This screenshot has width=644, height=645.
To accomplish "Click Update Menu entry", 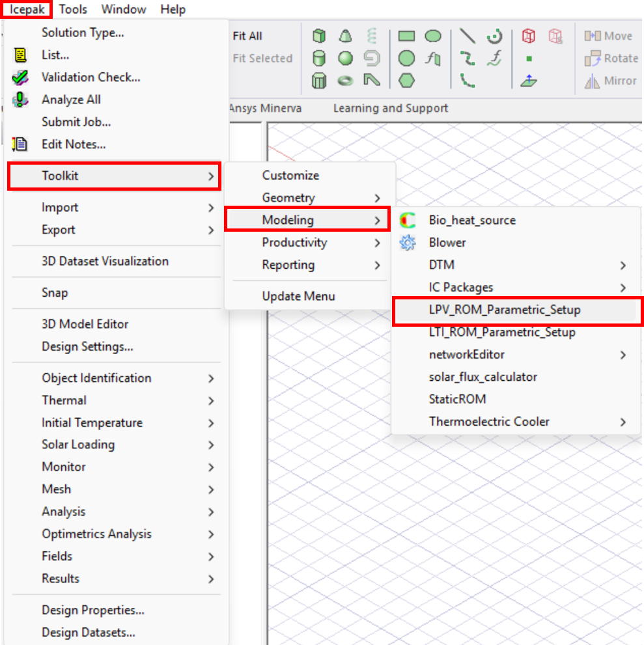I will [x=309, y=296].
